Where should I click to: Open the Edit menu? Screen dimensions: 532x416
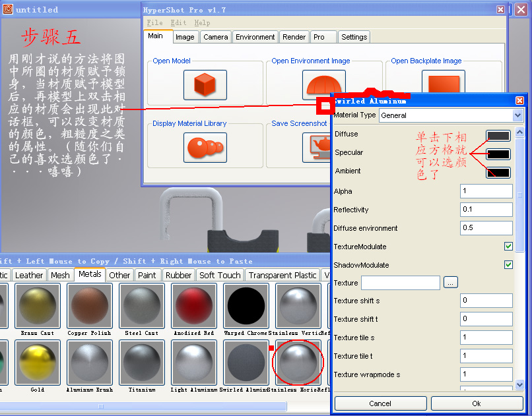coord(178,22)
